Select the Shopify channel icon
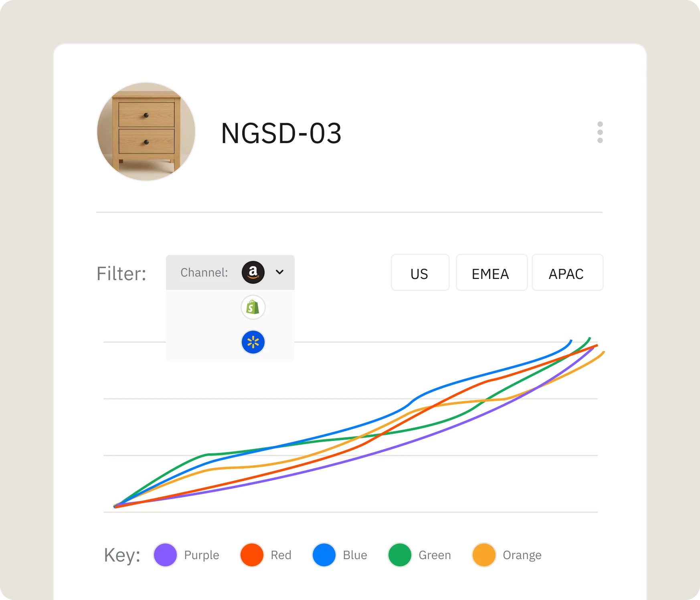Image resolution: width=700 pixels, height=600 pixels. pyautogui.click(x=253, y=307)
